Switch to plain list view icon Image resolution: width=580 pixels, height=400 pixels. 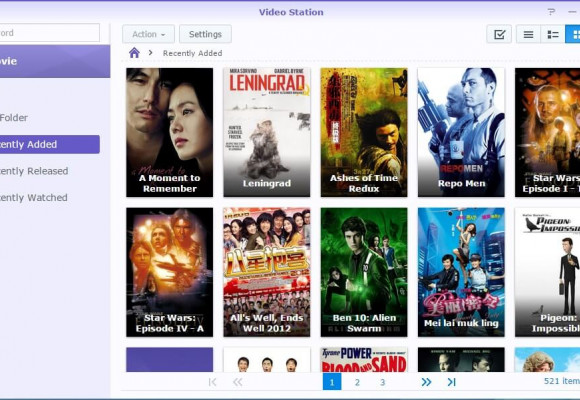[x=528, y=34]
